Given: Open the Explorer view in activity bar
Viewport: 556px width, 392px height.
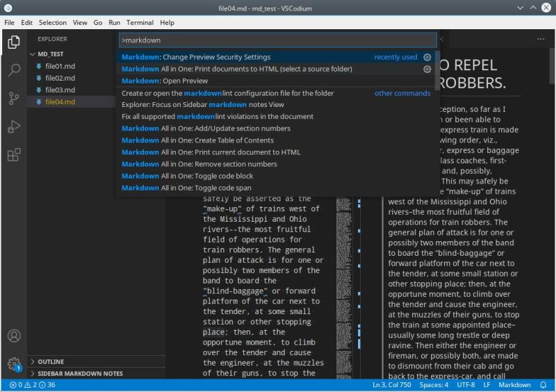Looking at the screenshot, I should [x=13, y=42].
